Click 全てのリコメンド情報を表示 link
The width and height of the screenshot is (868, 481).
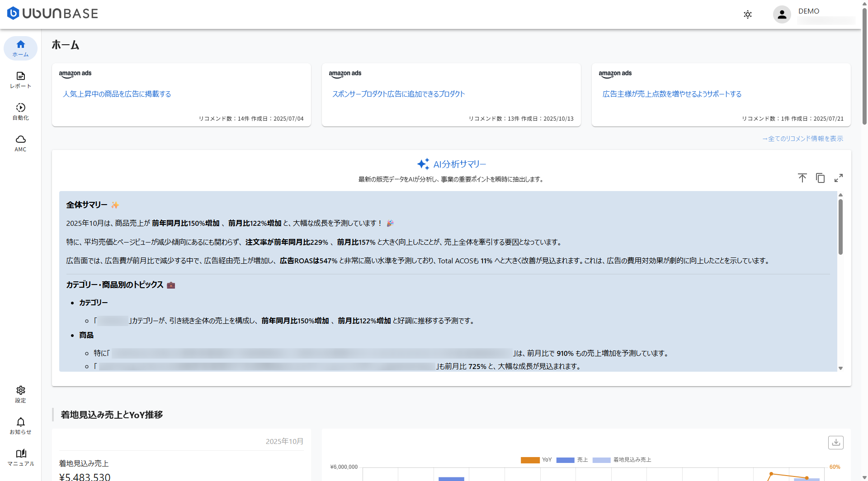click(x=802, y=139)
